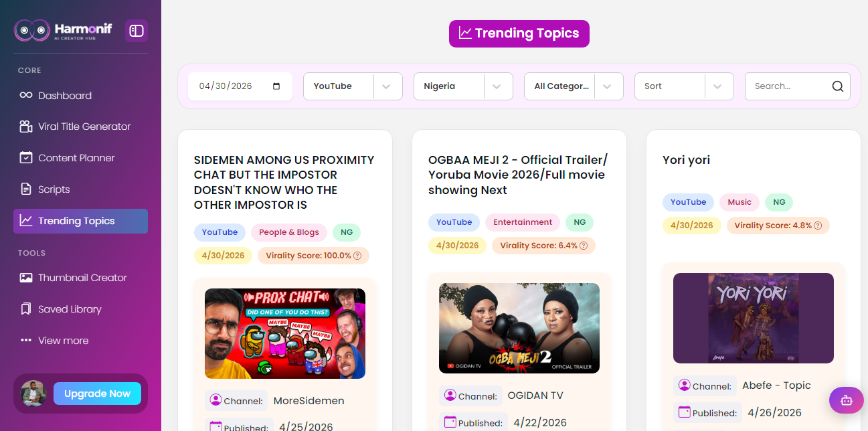Click published calendar icon beside 4/22/2026
The image size is (868, 431).
pyautogui.click(x=450, y=422)
